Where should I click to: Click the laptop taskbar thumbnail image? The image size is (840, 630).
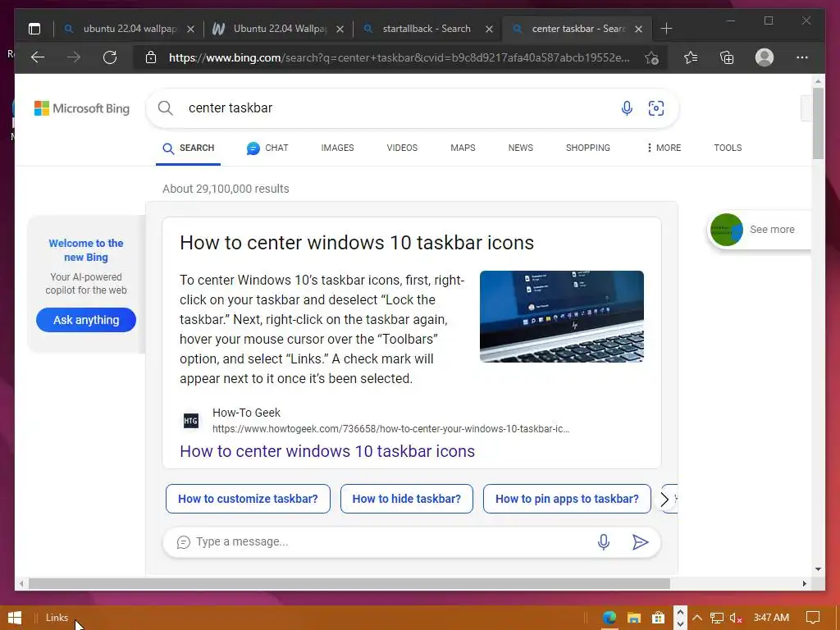click(561, 317)
